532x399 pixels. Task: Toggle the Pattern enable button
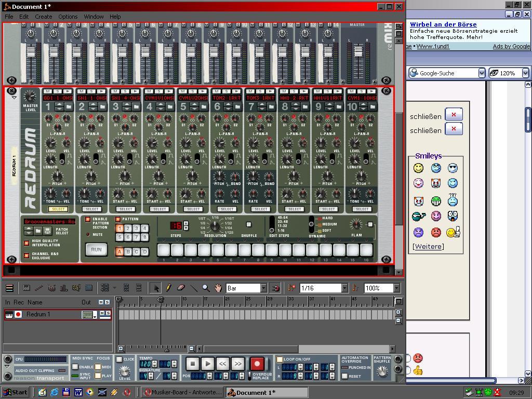(x=118, y=219)
